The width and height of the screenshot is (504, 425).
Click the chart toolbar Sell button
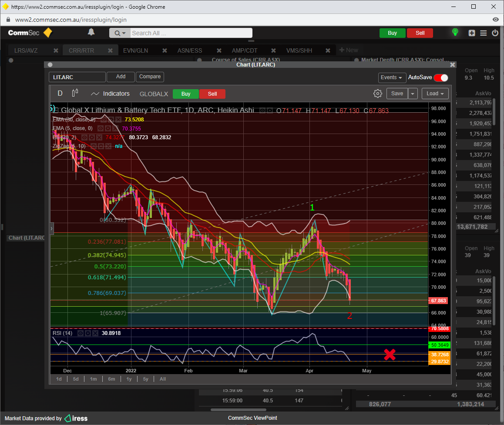[x=212, y=94]
